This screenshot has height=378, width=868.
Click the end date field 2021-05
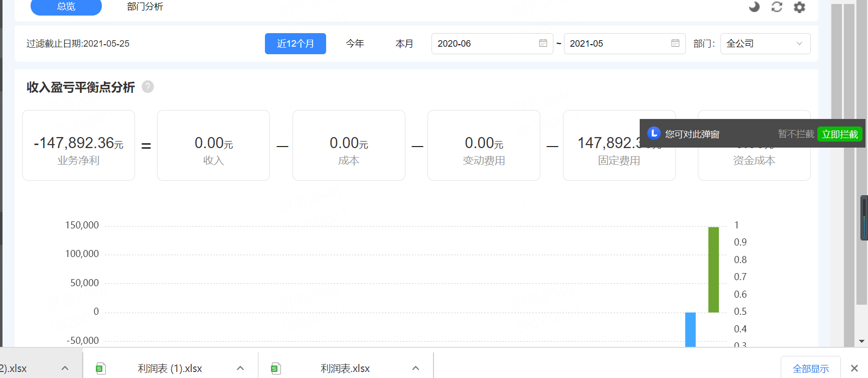(x=625, y=44)
